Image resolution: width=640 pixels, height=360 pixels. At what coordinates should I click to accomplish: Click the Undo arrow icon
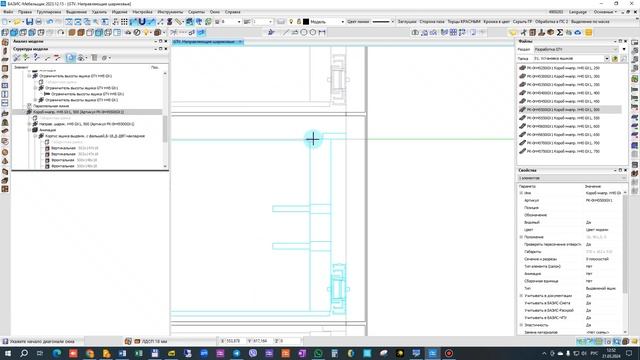click(50, 22)
